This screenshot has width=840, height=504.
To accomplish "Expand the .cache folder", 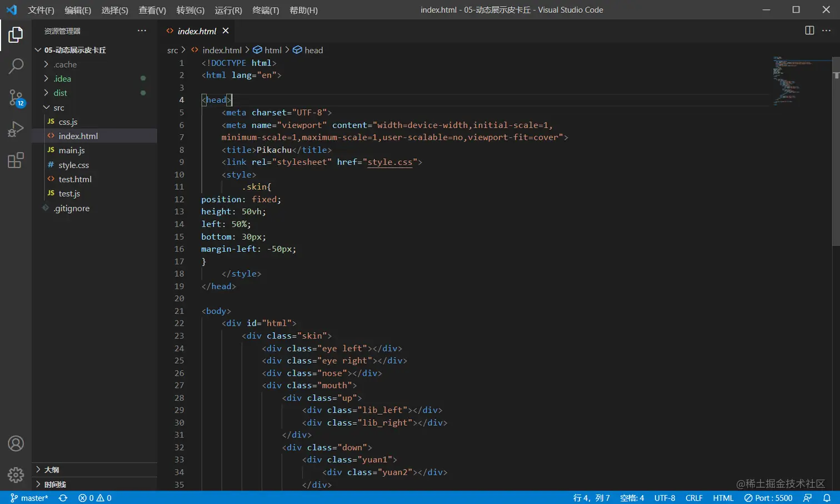I will 94,64.
